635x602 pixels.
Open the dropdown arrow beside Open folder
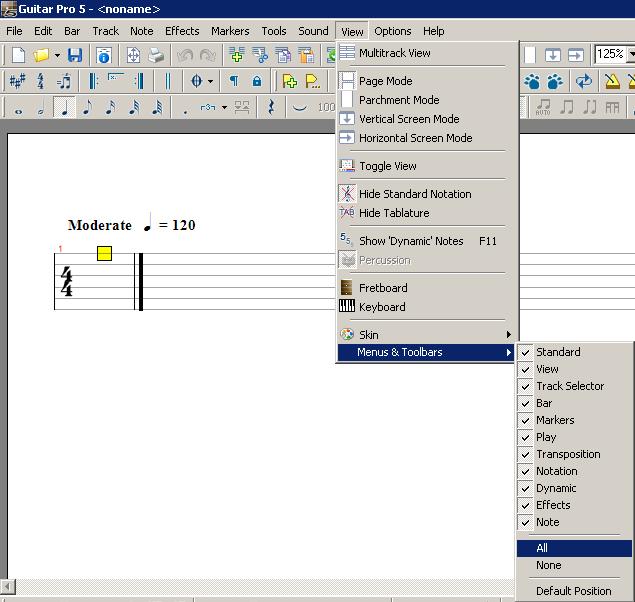[58, 55]
